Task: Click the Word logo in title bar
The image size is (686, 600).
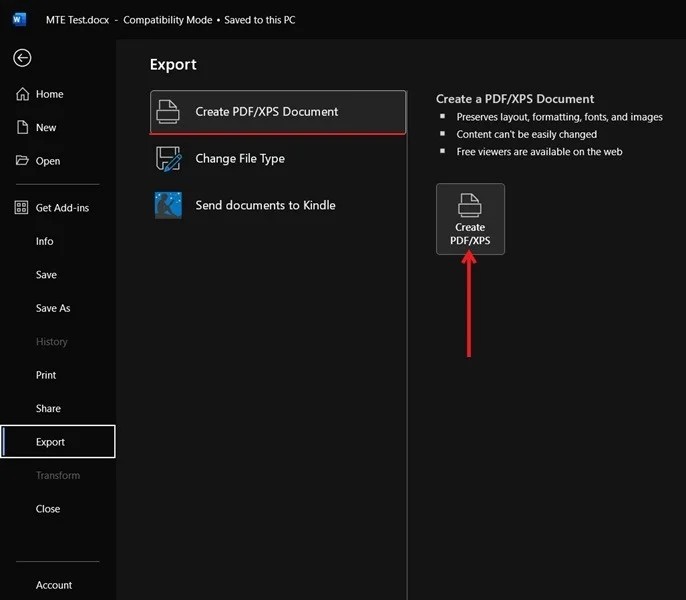Action: tap(20, 19)
